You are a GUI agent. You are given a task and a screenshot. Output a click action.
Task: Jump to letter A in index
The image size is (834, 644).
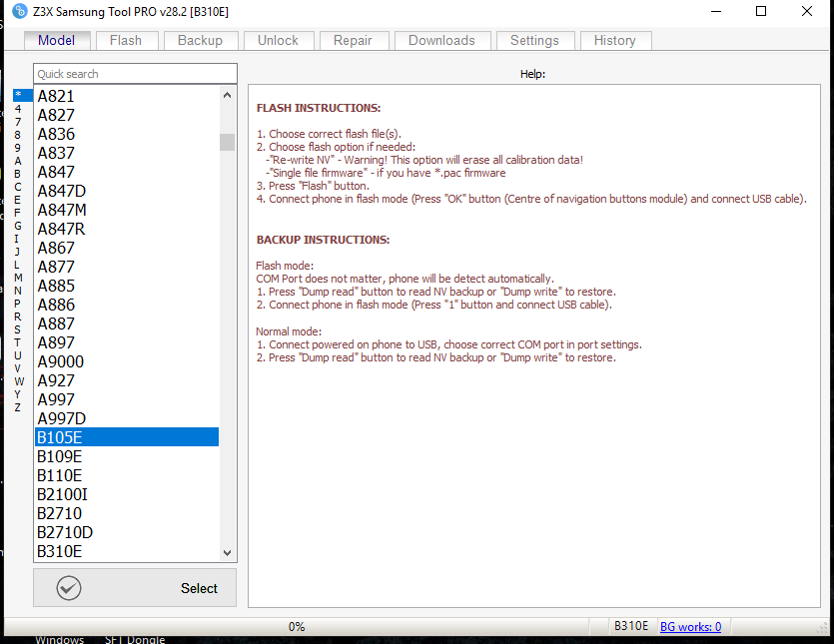coord(18,161)
